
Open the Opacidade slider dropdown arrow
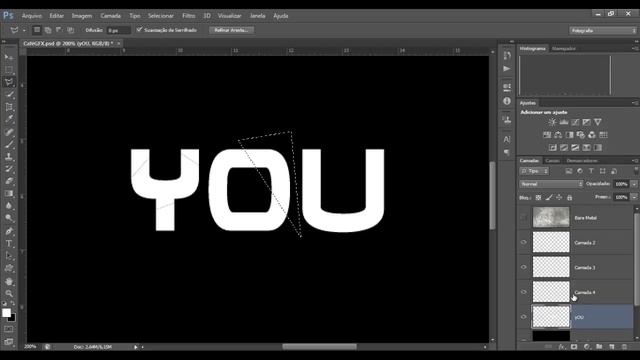coord(634,184)
